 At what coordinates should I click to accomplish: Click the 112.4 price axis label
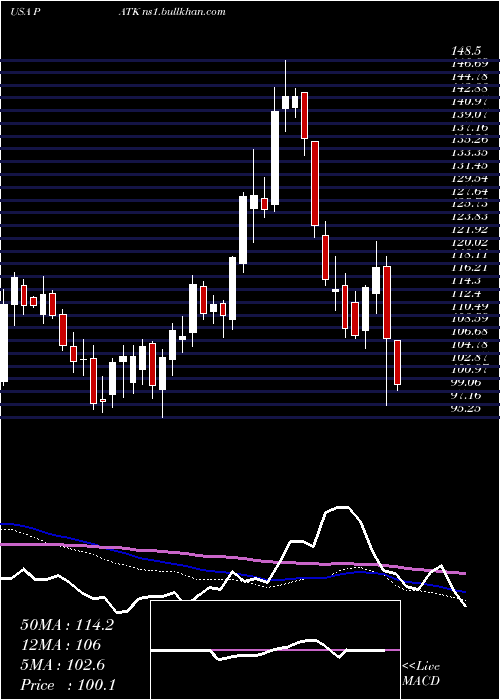(467, 293)
